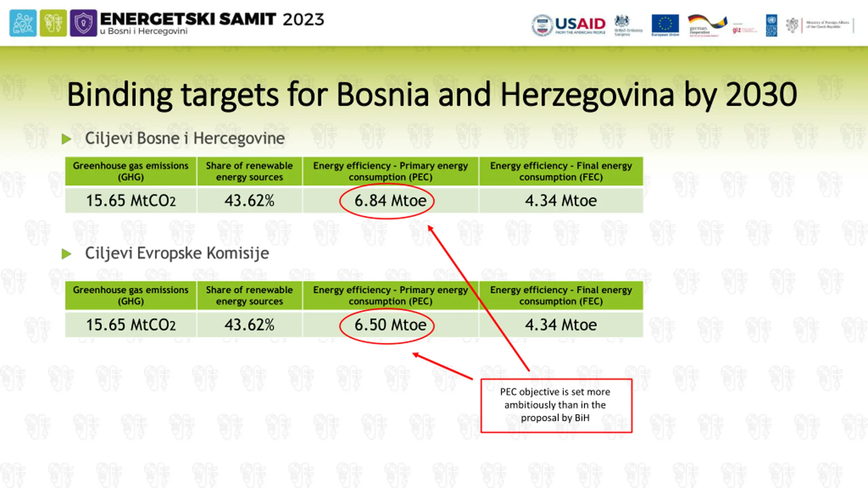Click the German Cooperation ribbon logo
Image resolution: width=868 pixels, height=488 pixels.
pyautogui.click(x=707, y=25)
